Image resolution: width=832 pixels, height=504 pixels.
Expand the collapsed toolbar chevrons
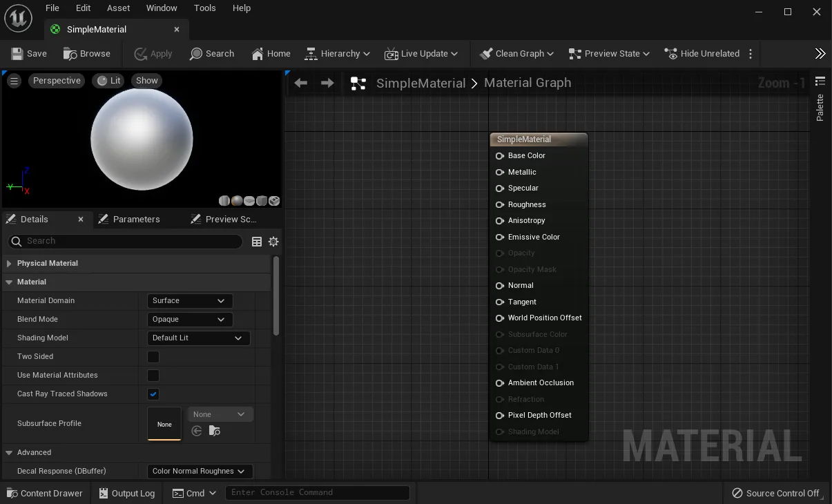coord(820,53)
